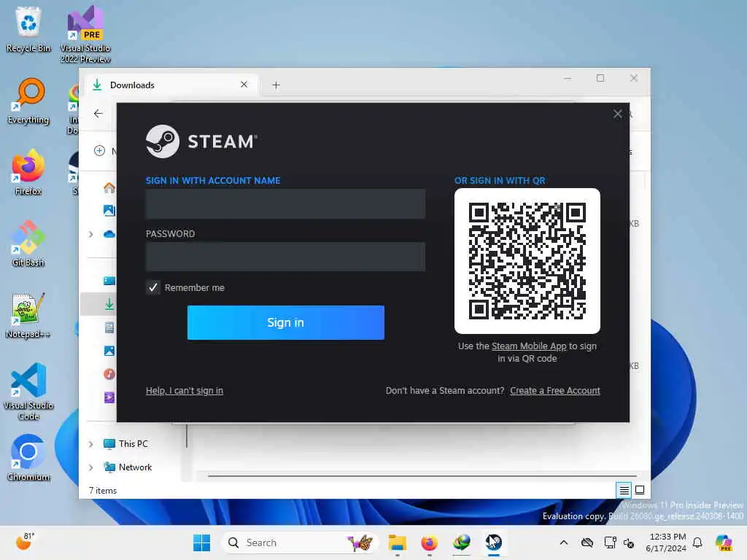Click the Steam logo in the sign-in dialog
This screenshot has width=747, height=560.
(201, 141)
